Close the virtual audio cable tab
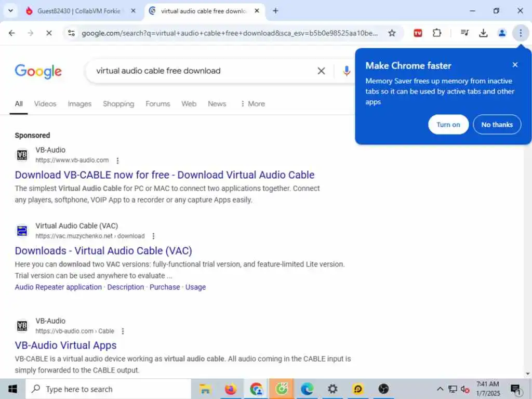 click(257, 11)
